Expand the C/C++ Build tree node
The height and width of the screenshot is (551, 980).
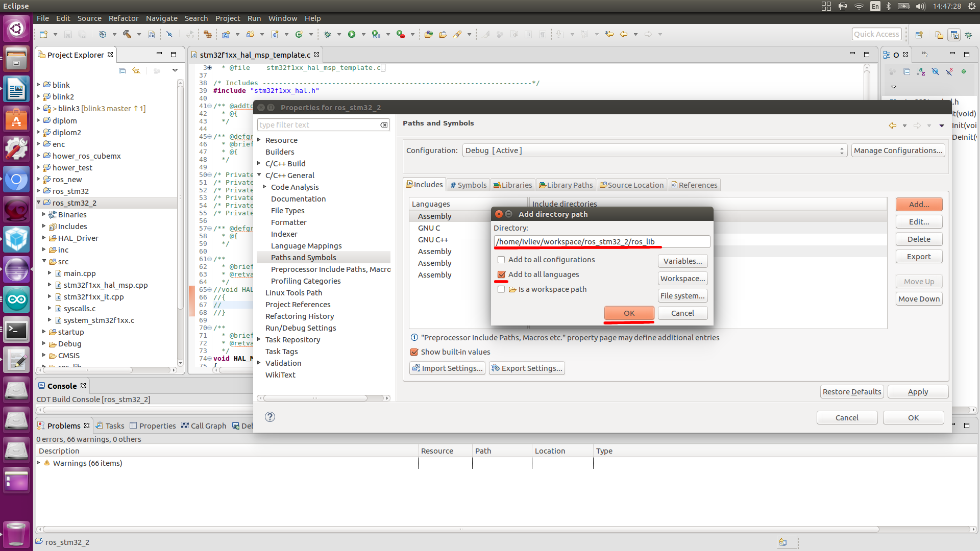pos(259,163)
